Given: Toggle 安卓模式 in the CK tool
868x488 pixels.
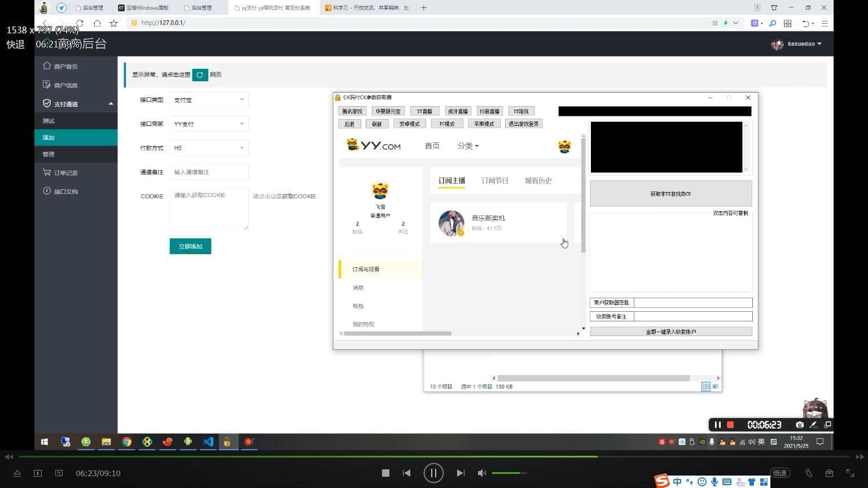Looking at the screenshot, I should (x=409, y=124).
